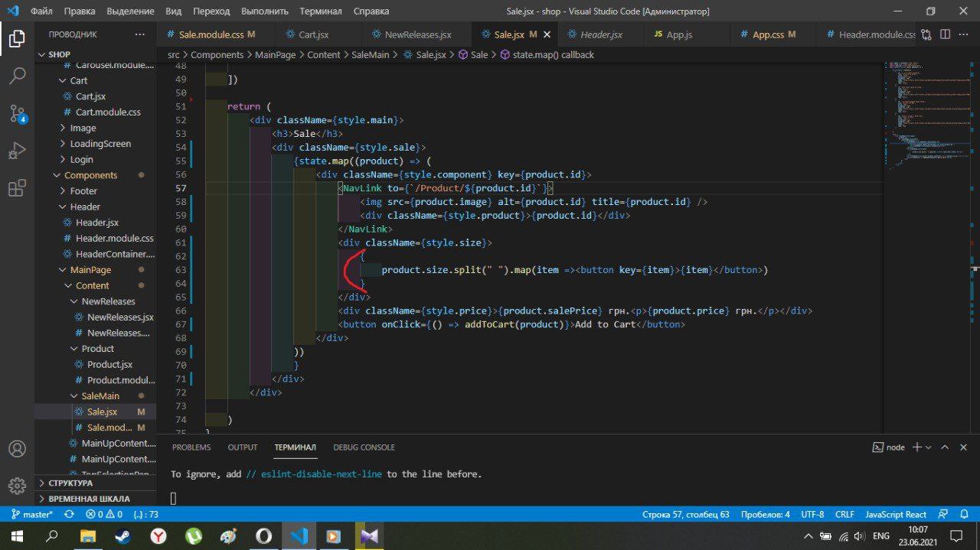Image resolution: width=980 pixels, height=550 pixels.
Task: Open Source Control view with badge
Action: 18,114
